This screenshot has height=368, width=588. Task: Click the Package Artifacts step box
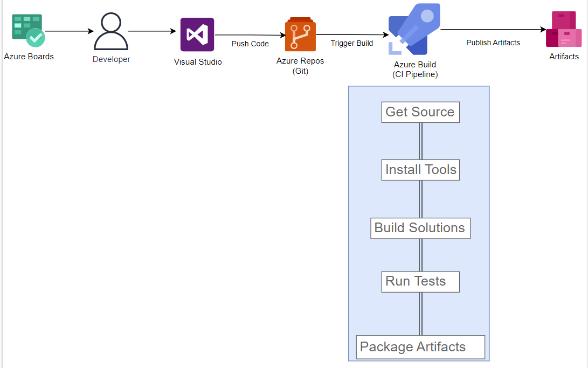pos(420,347)
